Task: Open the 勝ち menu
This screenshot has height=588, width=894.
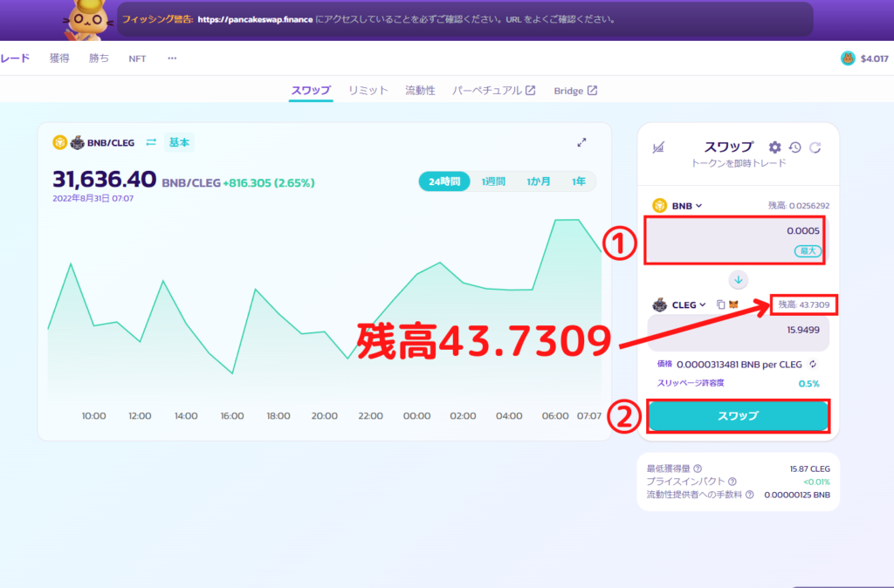Action: click(x=99, y=58)
